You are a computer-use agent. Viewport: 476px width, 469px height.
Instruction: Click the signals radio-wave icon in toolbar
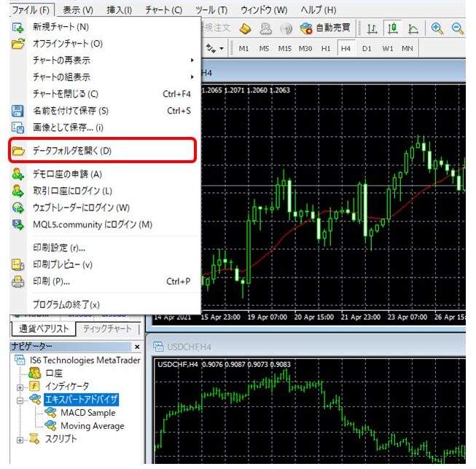(286, 28)
